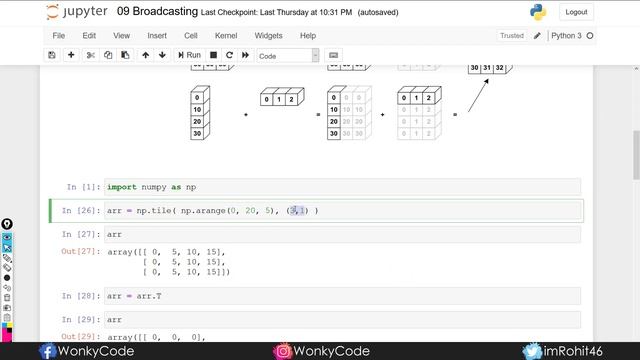Paste cells below icon
640x360 pixels.
click(x=125, y=55)
